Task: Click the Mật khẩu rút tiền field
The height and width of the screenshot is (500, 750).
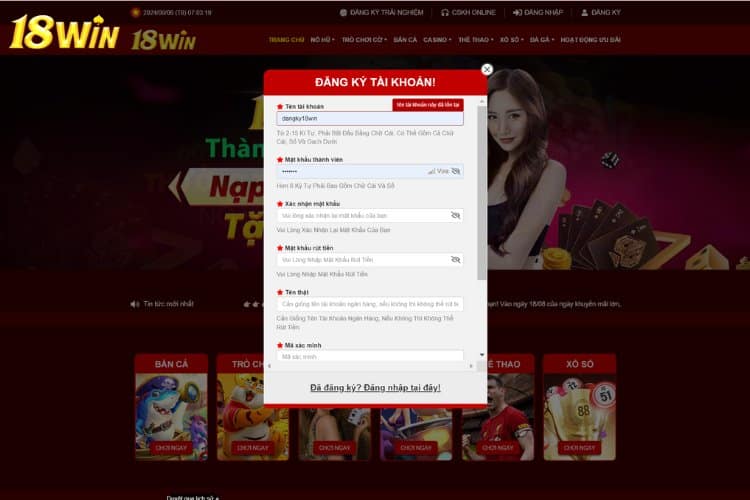Action: click(370, 260)
